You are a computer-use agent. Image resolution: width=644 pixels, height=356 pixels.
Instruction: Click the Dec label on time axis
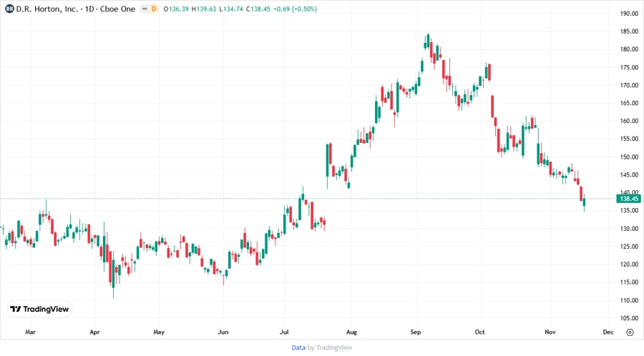[x=608, y=332]
